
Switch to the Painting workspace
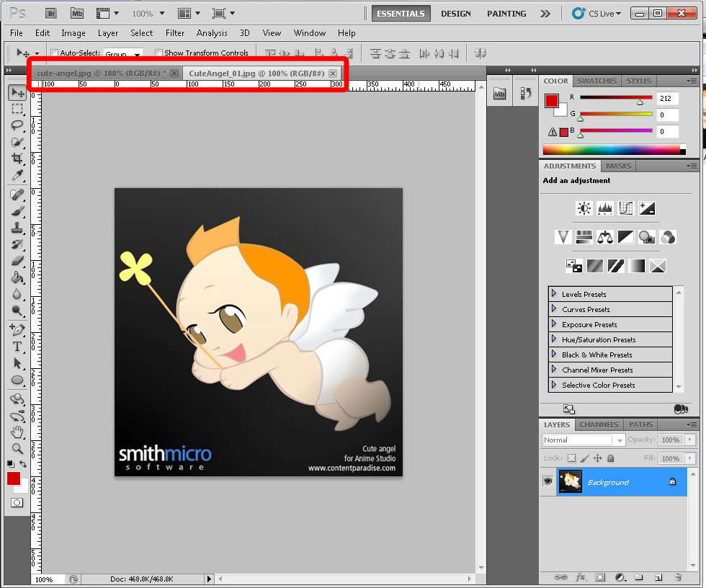(506, 14)
